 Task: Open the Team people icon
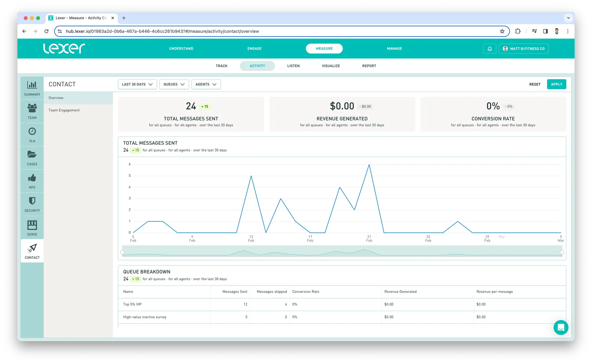(x=32, y=108)
